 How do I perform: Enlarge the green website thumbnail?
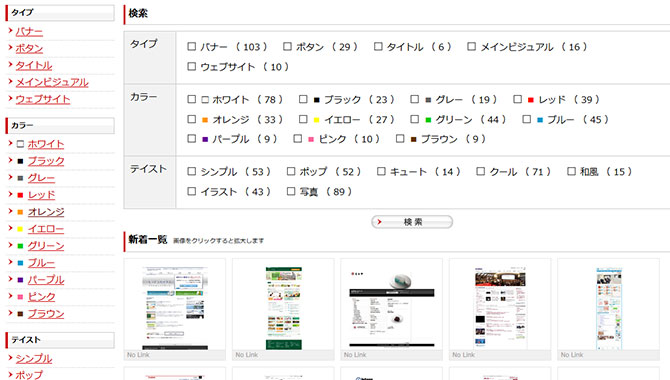click(284, 308)
